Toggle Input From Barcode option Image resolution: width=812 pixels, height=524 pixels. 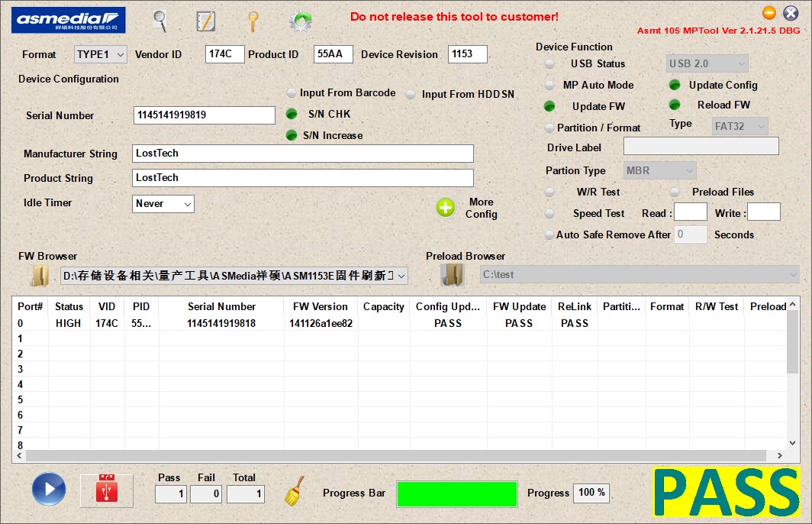[292, 92]
